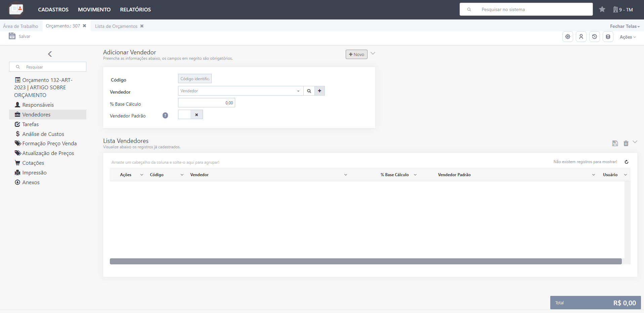Viewport: 644px width, 313px height.
Task: Switch to Orçamento.: 307 tab
Action: pos(63,26)
